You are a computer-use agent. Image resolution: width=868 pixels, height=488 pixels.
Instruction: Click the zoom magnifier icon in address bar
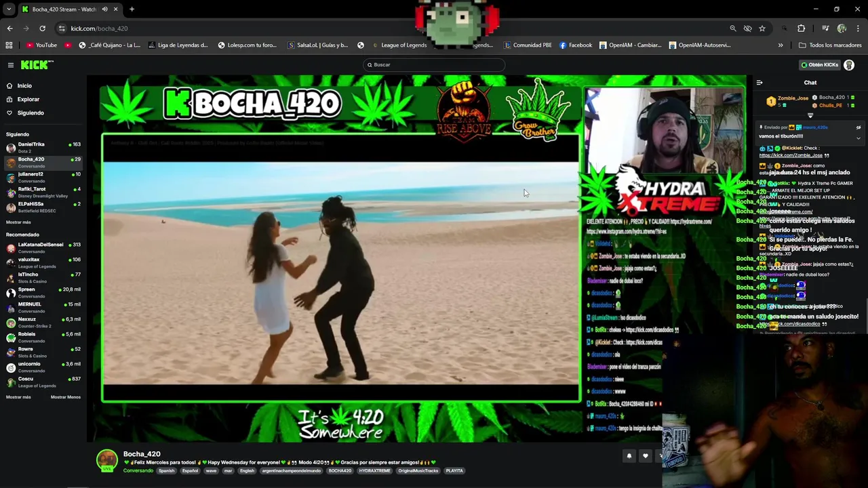[x=732, y=28]
